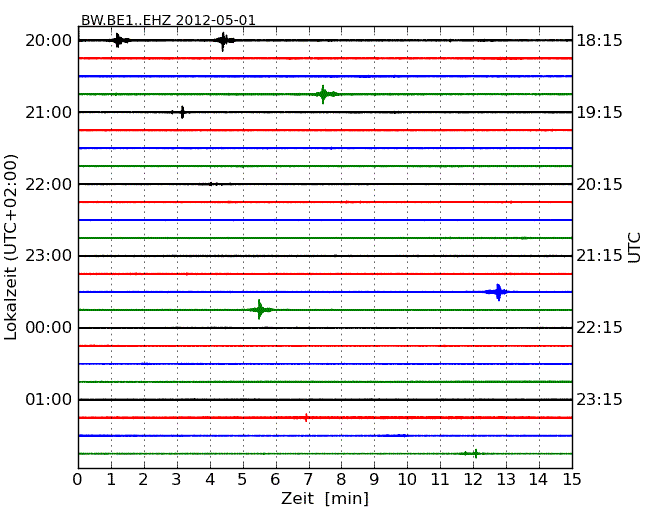
Task: Click the Zeit [min] axis label
Action: tap(325, 498)
